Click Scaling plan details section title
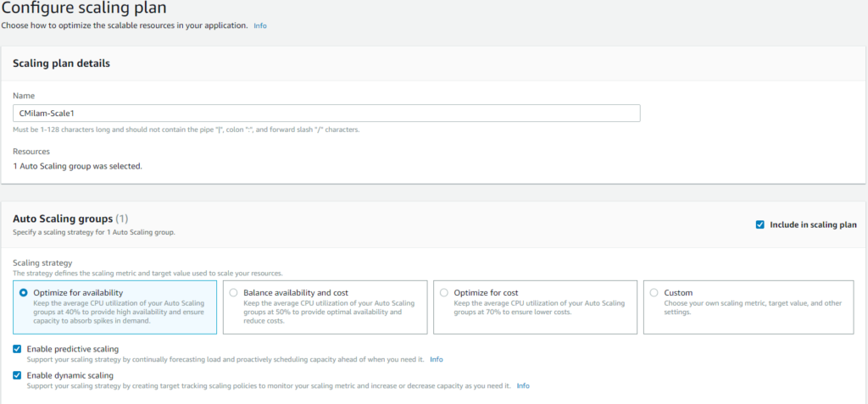Screen dimensions: 868x404 point(61,63)
